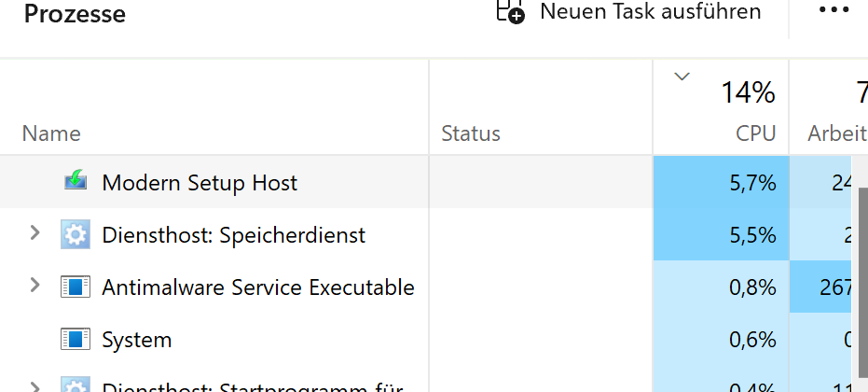Click the Neuen Task ausführen icon
Viewport: 868px width, 392px height.
(510, 12)
